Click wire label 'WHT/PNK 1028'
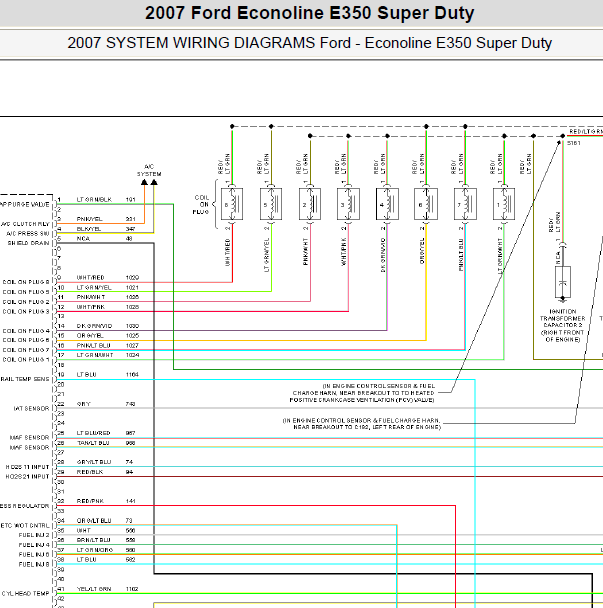This screenshot has width=603, height=608. (107, 307)
